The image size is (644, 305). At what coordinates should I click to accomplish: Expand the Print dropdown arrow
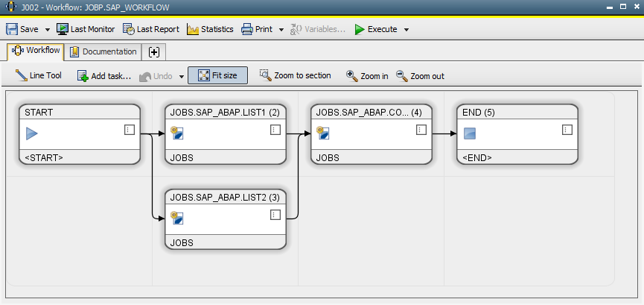281,30
